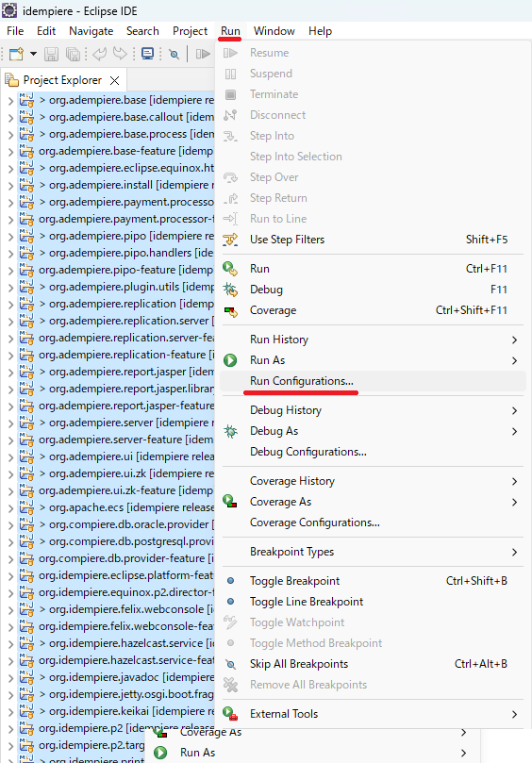532x763 pixels.
Task: Click the Open Console monitor toolbar icon
Action: pos(147,54)
